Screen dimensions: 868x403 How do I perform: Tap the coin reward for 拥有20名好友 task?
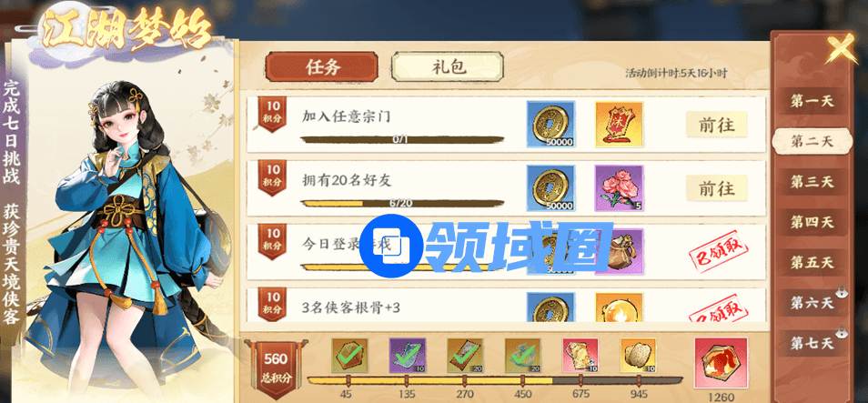550,188
